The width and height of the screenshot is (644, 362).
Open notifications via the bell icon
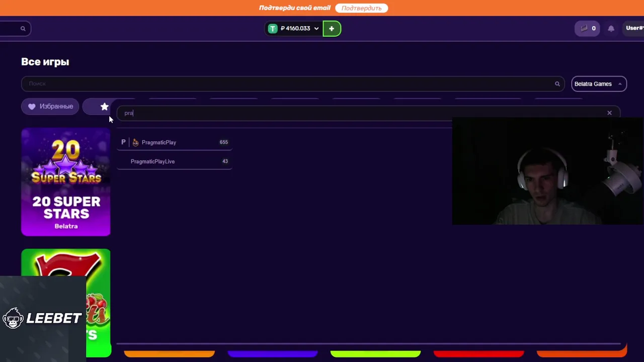(611, 29)
